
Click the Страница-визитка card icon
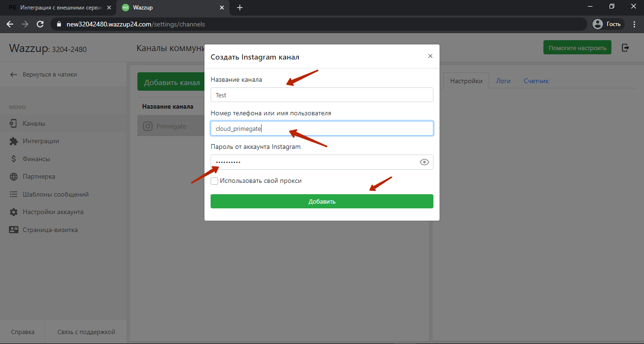14,230
